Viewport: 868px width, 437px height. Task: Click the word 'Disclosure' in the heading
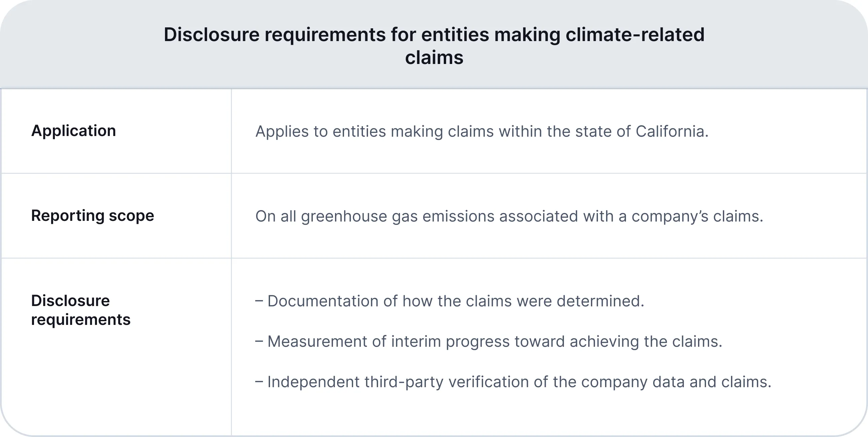point(211,34)
